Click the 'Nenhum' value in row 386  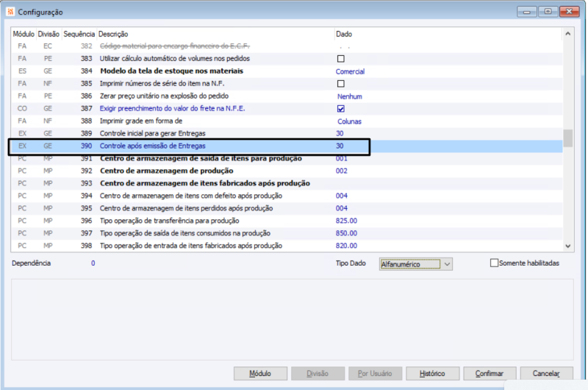click(x=350, y=96)
